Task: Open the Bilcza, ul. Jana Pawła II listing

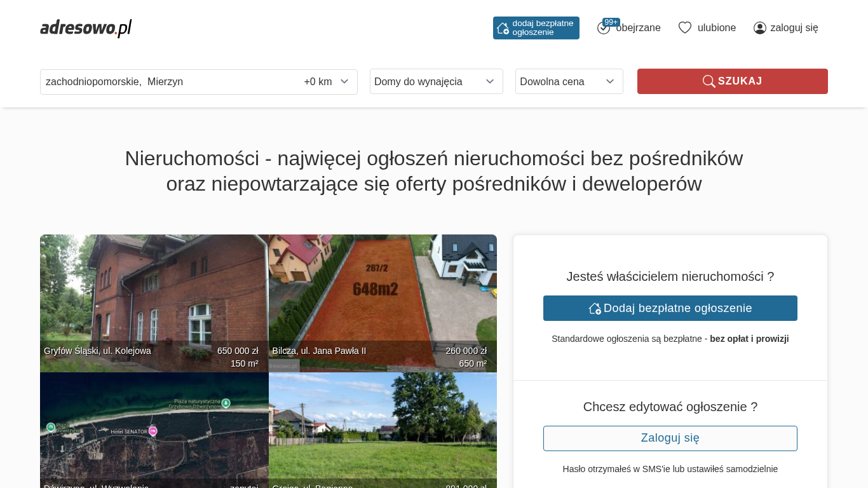Action: tap(383, 302)
